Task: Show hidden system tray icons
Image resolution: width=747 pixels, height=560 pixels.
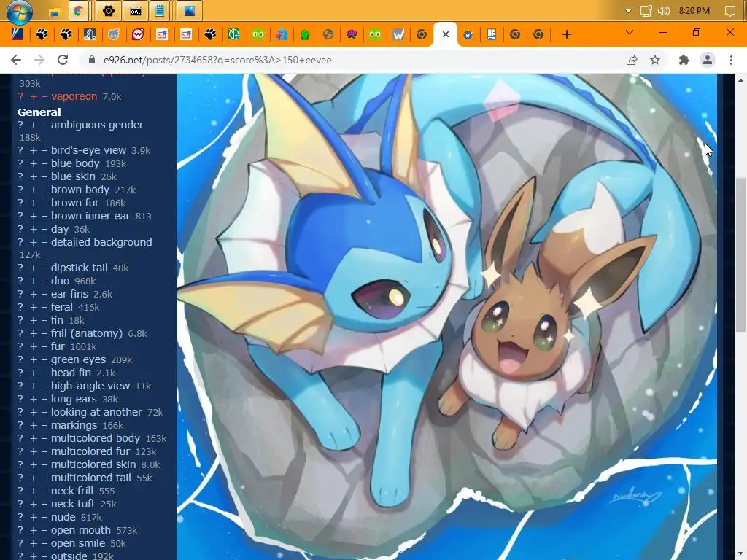Action: pos(628,11)
